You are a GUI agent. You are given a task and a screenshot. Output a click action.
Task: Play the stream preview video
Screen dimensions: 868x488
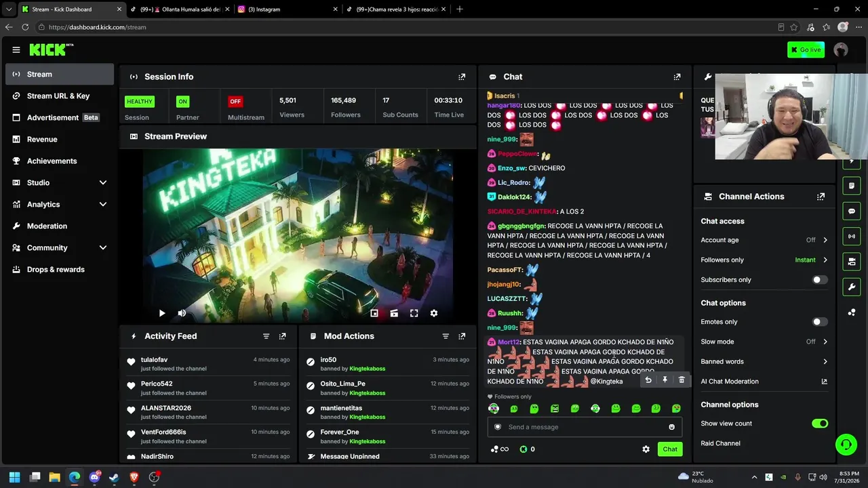tap(162, 313)
